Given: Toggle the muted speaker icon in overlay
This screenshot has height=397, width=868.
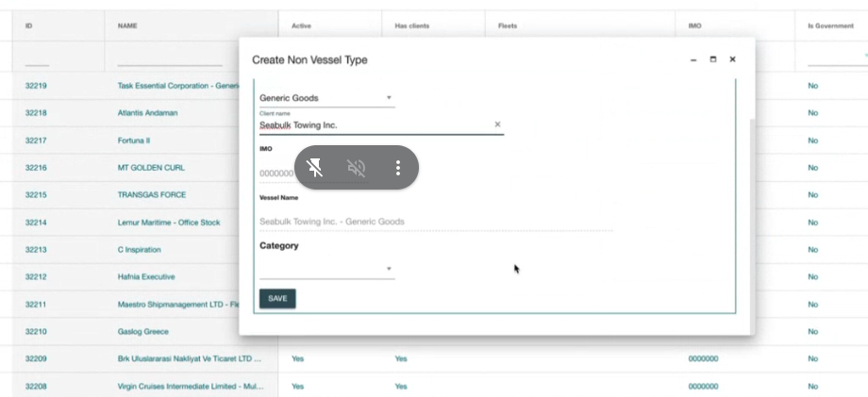Looking at the screenshot, I should 356,168.
